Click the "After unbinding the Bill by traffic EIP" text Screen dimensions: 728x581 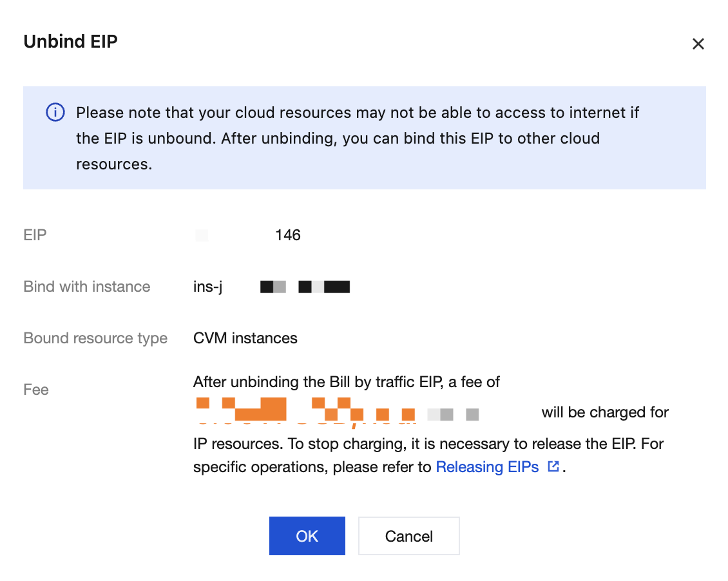coord(318,382)
